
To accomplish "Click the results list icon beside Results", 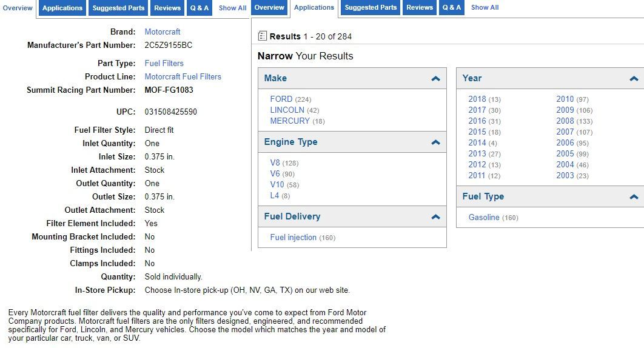I will (263, 36).
